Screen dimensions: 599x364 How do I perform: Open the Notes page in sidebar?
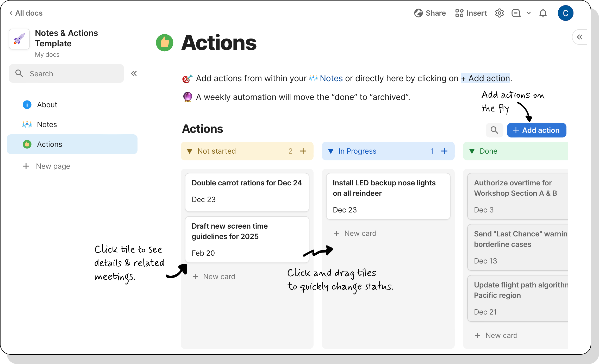click(47, 124)
